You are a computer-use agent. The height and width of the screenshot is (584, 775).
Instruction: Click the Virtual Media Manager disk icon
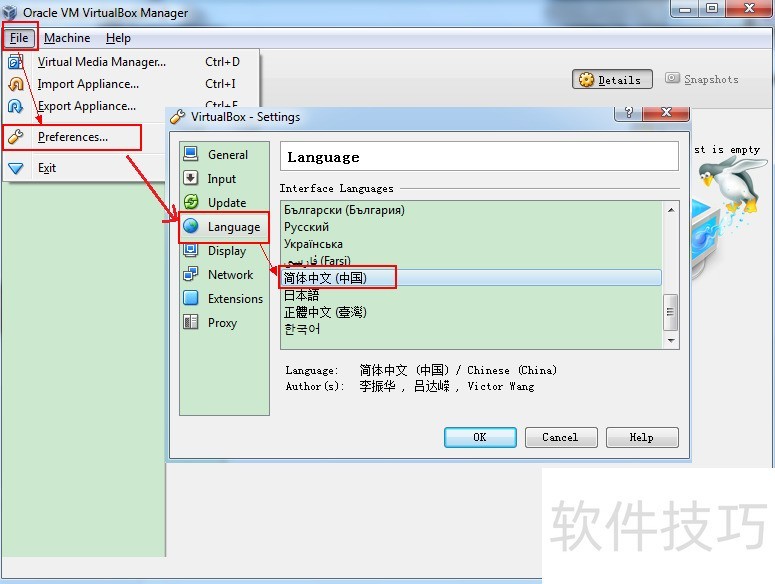click(x=15, y=62)
